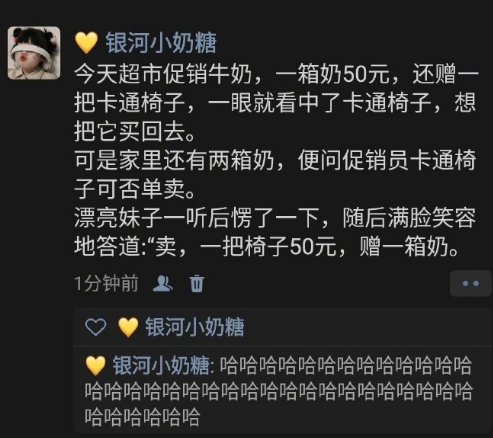Image resolution: width=493 pixels, height=438 pixels.
Task: Tap the yellow heart emoji in the likes row
Action: click(x=128, y=327)
